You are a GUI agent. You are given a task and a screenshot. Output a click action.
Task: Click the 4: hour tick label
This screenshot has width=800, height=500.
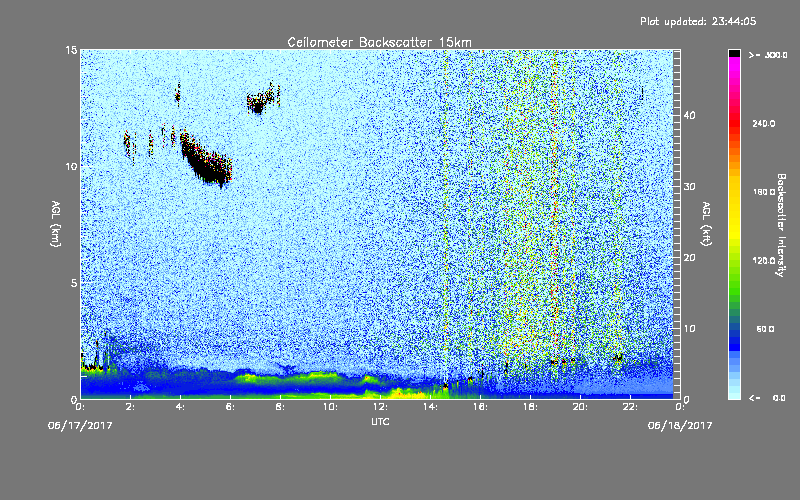point(180,407)
